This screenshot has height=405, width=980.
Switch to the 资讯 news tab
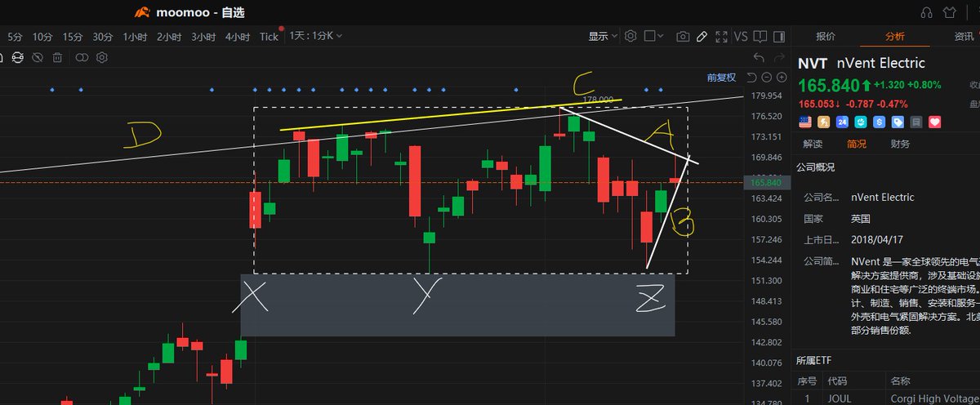tap(964, 36)
